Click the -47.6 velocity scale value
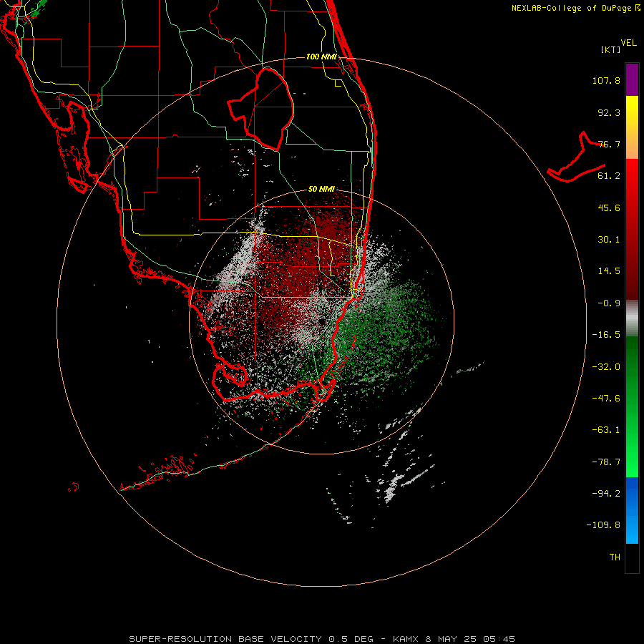Screen dimensions: 644x644 point(606,399)
